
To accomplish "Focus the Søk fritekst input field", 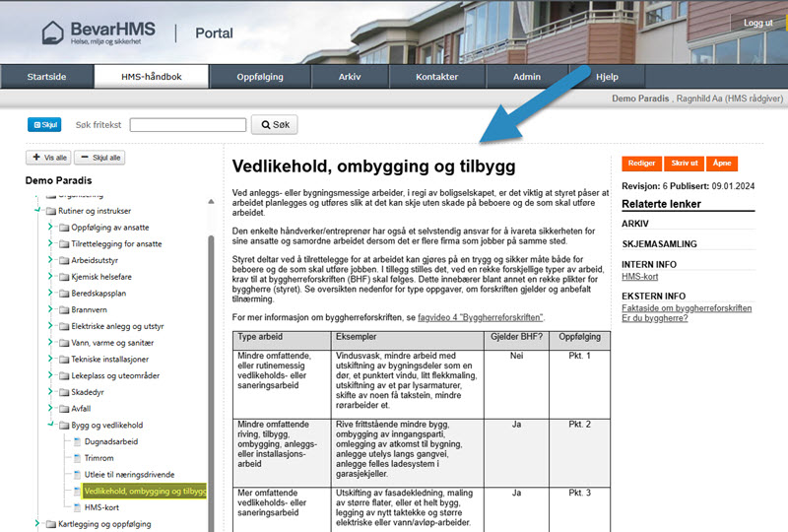I will click(x=187, y=125).
